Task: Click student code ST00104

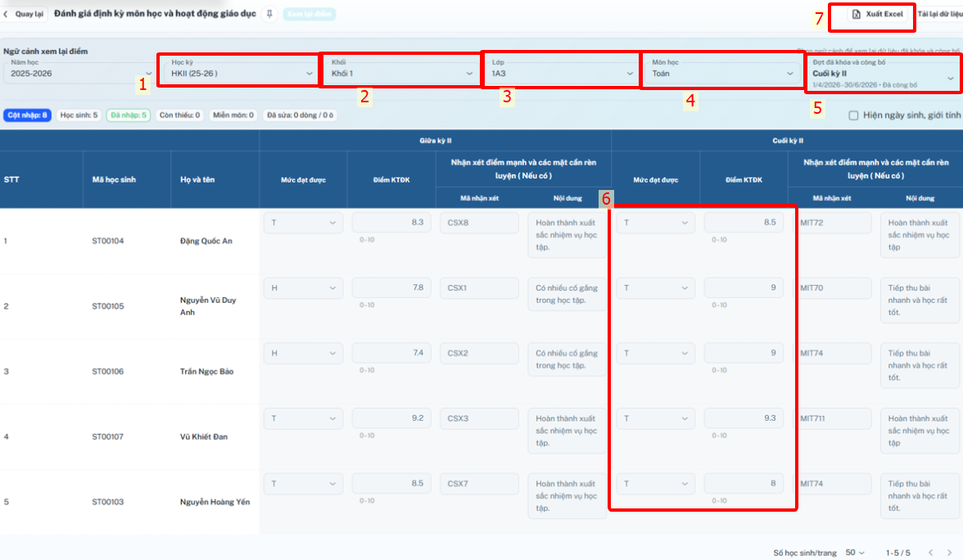Action: point(108,241)
